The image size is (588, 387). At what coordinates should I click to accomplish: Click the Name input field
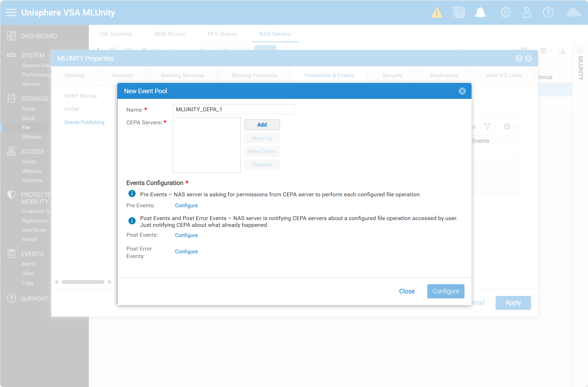click(233, 110)
